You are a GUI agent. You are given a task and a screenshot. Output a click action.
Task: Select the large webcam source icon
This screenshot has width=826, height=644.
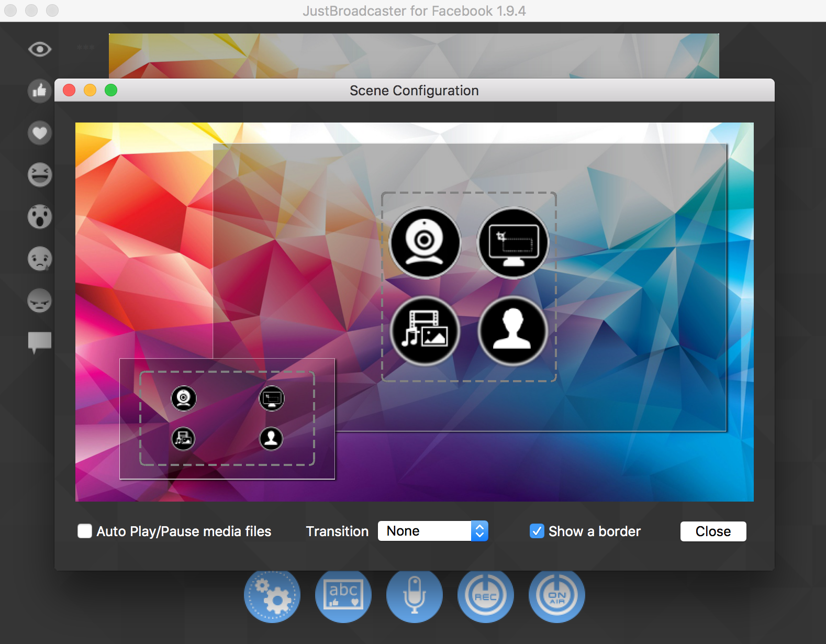pos(425,243)
